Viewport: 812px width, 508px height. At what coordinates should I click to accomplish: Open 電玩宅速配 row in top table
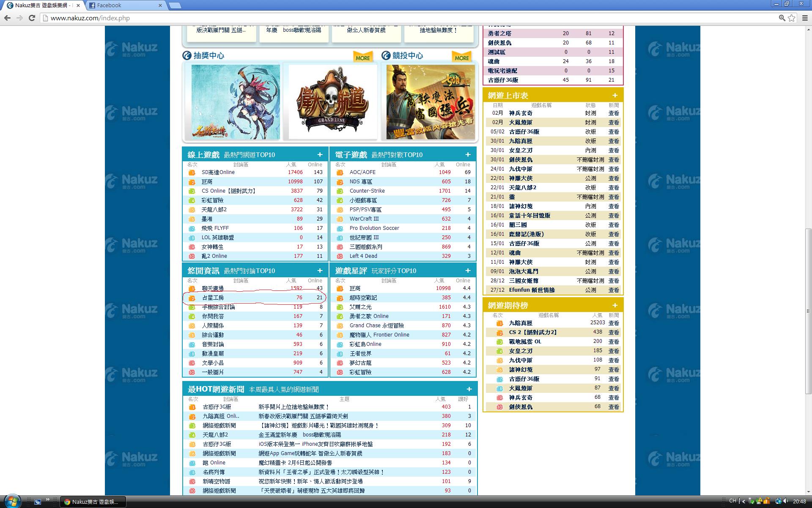click(x=553, y=71)
